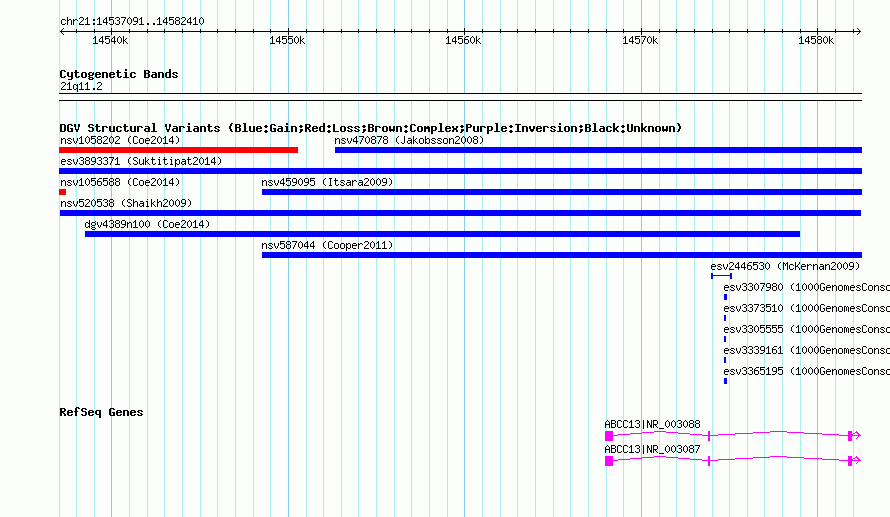The image size is (890, 517).
Task: Open nsv520538 (Shaikh2009) label
Action: (x=126, y=203)
